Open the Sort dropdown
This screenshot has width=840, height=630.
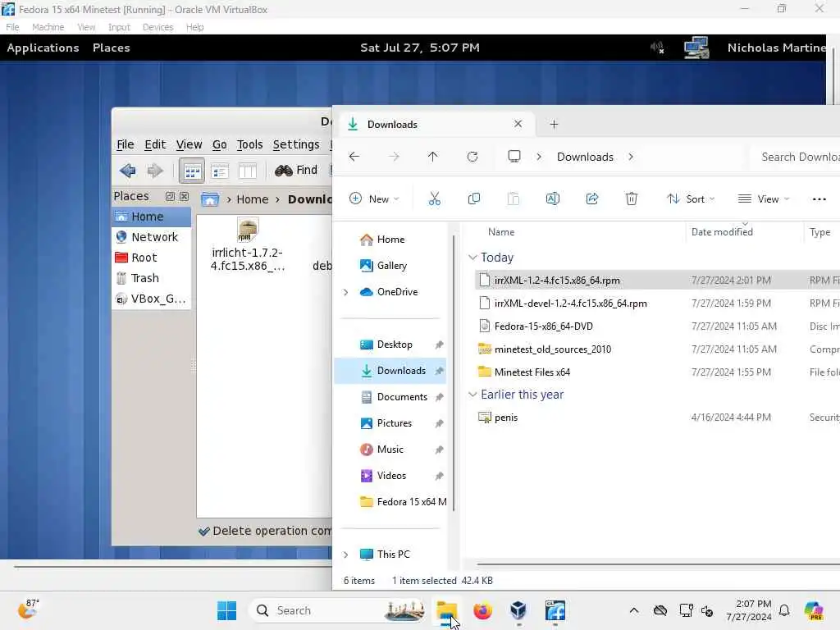(690, 199)
